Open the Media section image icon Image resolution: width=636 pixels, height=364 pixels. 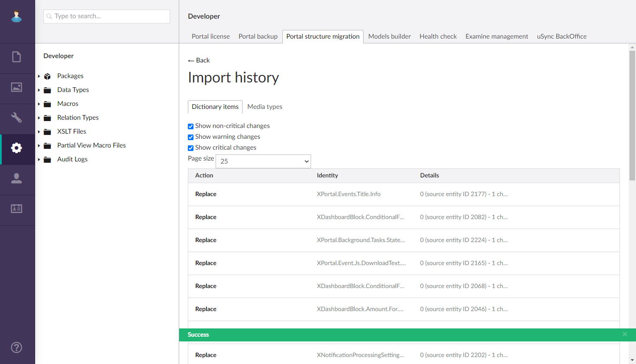[16, 87]
